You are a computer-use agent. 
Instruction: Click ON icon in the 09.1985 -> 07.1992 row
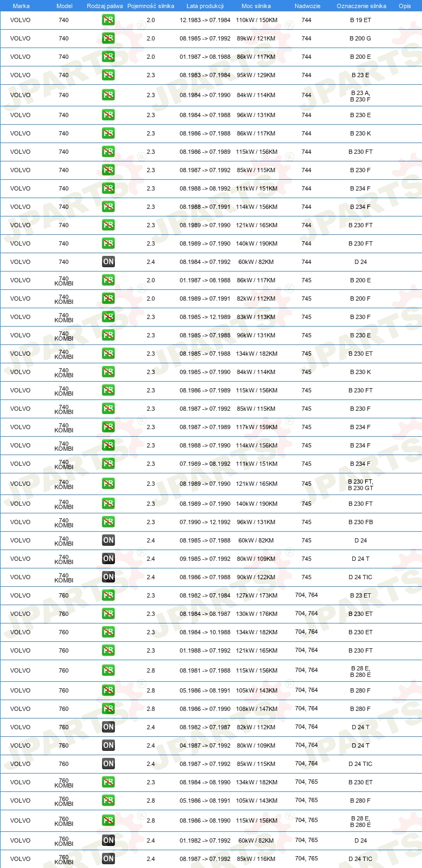108,559
